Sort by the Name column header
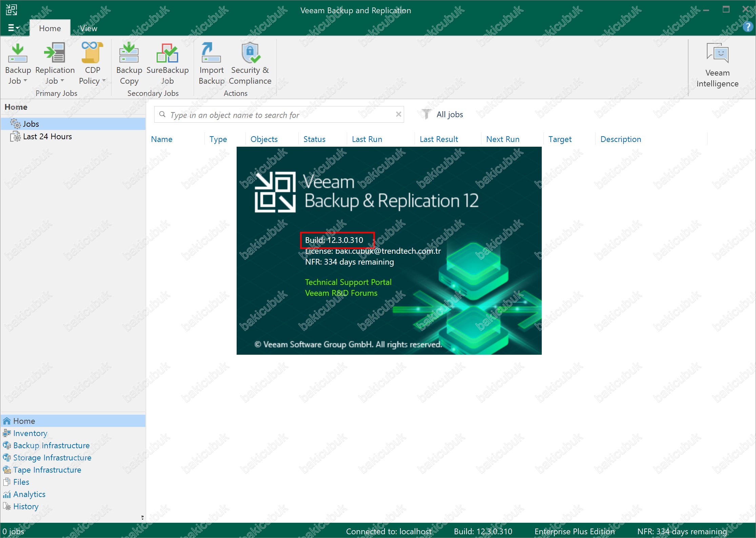This screenshot has width=756, height=538. [x=162, y=139]
